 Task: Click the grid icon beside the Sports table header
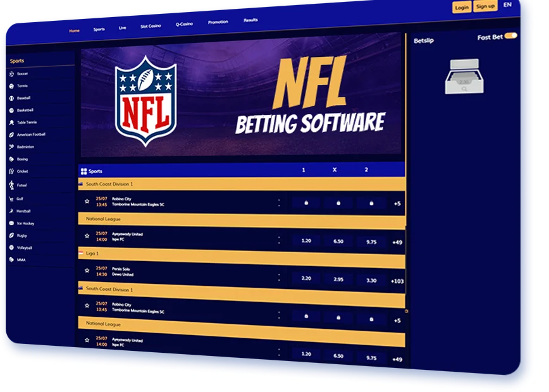click(83, 171)
